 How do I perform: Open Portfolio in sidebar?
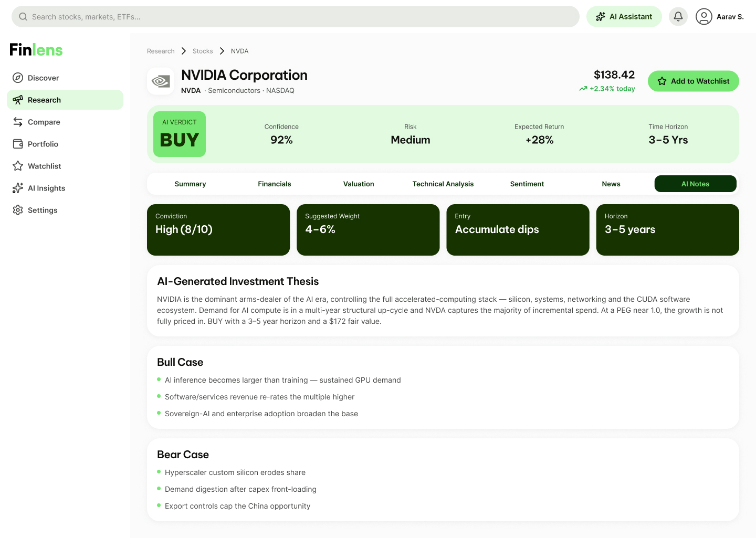(65, 144)
